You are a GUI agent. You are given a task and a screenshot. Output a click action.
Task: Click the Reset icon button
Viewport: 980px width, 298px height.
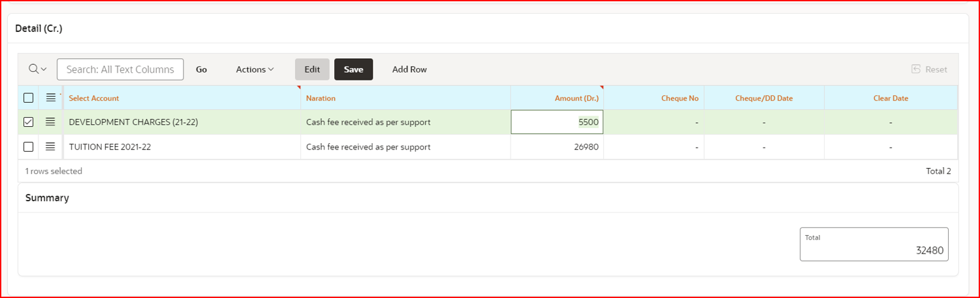tap(929, 69)
